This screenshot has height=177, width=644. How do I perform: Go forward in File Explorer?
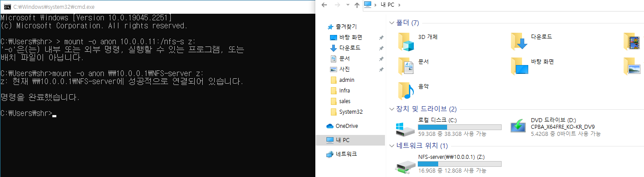[x=338, y=5]
